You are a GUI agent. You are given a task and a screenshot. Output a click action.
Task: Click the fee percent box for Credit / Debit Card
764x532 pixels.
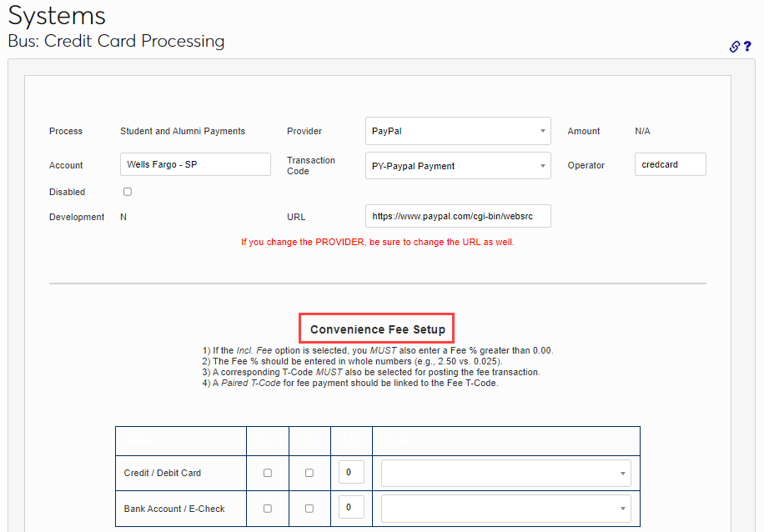click(351, 473)
